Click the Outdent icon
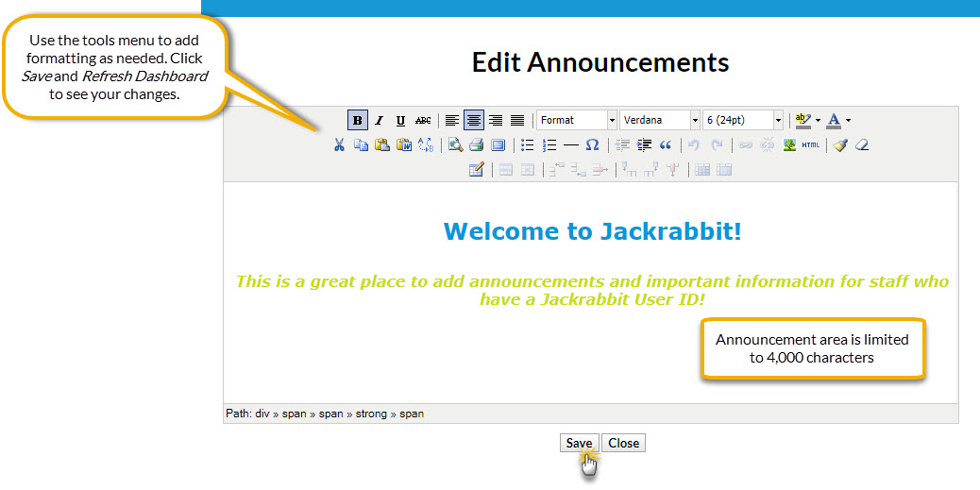 tap(622, 145)
